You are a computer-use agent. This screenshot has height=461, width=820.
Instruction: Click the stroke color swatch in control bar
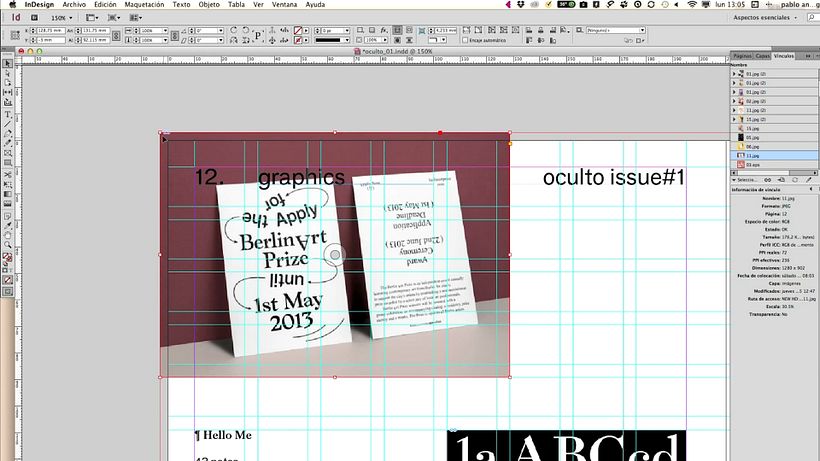(298, 40)
